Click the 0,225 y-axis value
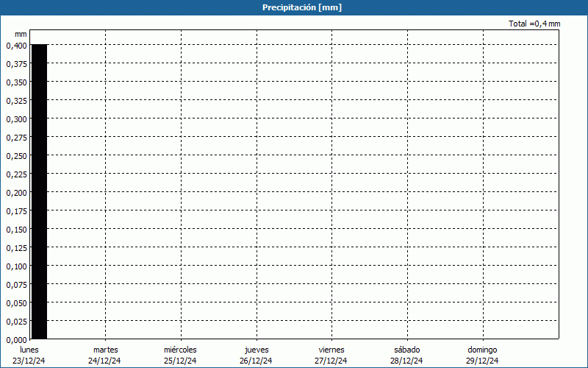Viewport: 588px width, 368px height. click(16, 174)
